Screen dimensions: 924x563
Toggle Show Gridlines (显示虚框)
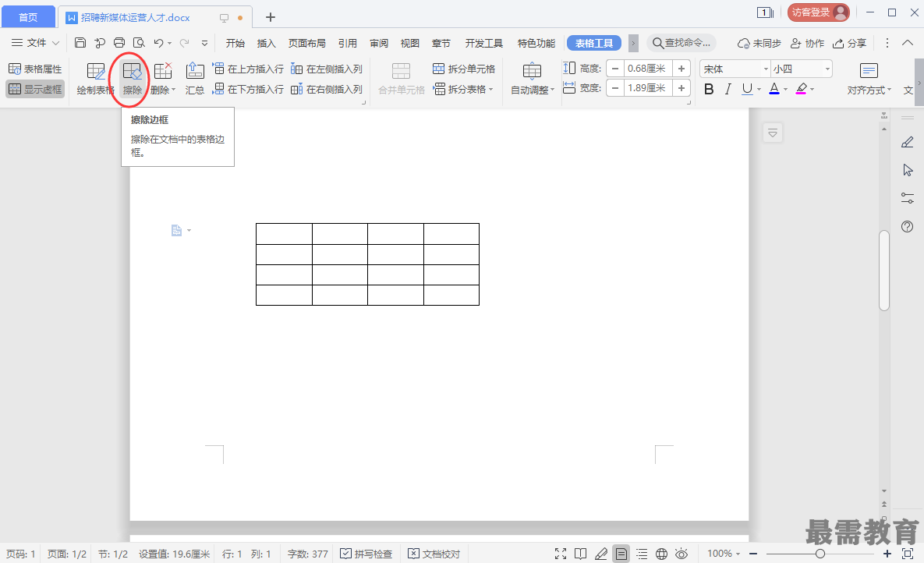[x=35, y=89]
